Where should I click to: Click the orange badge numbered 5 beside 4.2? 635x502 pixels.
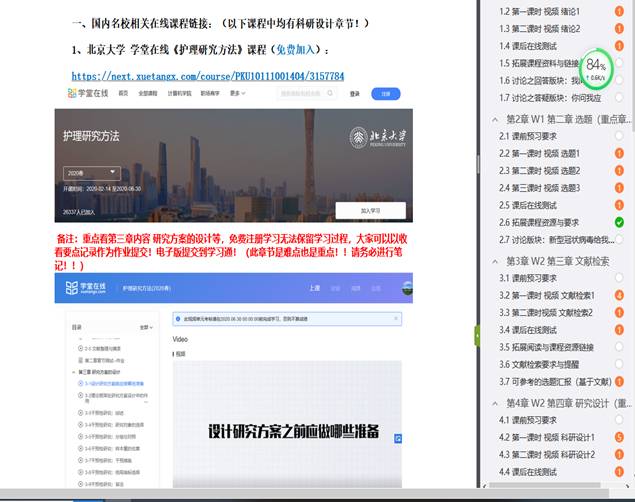tap(619, 437)
